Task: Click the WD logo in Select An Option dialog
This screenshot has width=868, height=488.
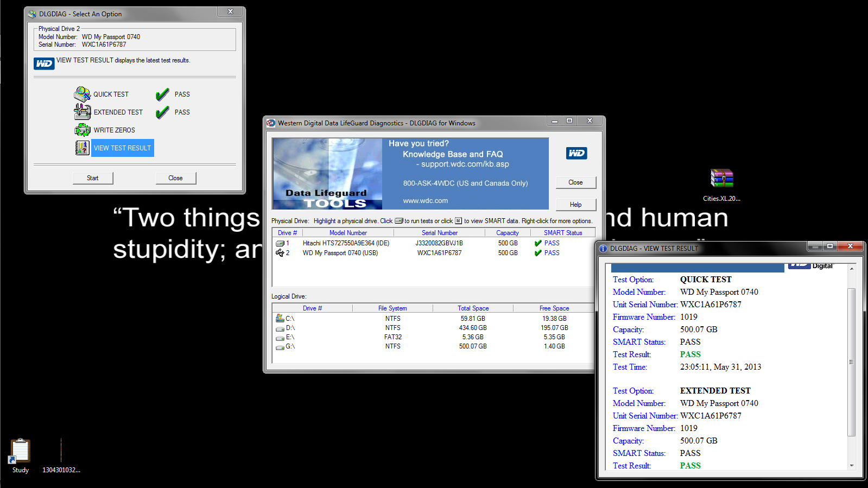Action: (x=44, y=64)
